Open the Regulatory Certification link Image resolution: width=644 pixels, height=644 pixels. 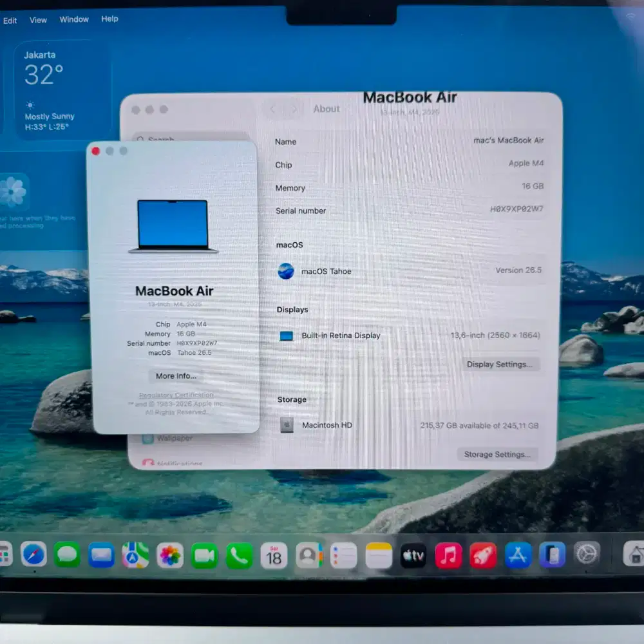pyautogui.click(x=176, y=395)
